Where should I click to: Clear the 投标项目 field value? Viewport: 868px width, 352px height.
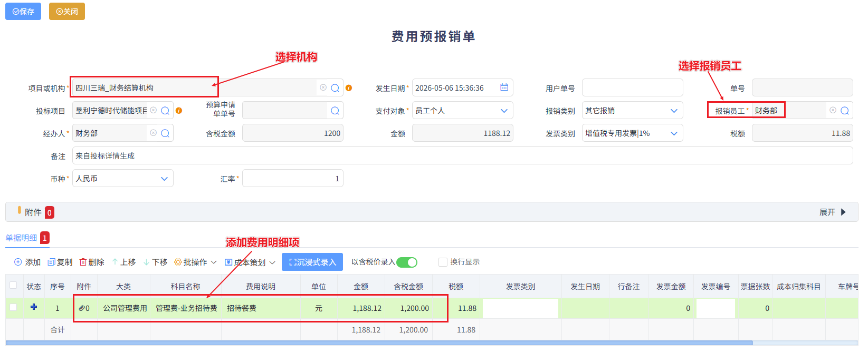click(153, 110)
